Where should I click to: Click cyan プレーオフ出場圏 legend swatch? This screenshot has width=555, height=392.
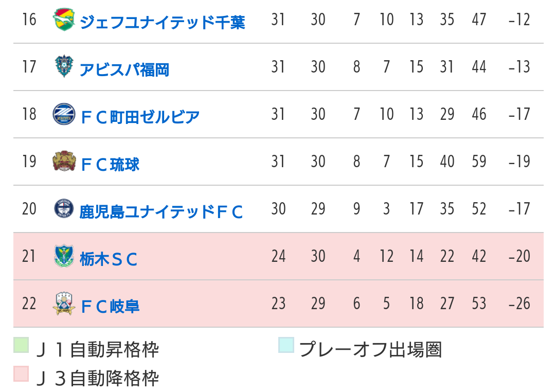(x=286, y=345)
